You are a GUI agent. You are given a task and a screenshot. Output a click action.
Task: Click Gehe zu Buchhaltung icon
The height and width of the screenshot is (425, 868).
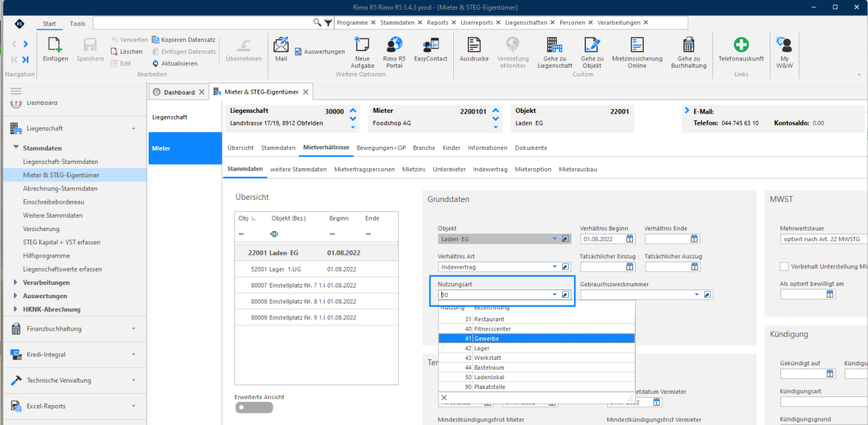click(689, 52)
